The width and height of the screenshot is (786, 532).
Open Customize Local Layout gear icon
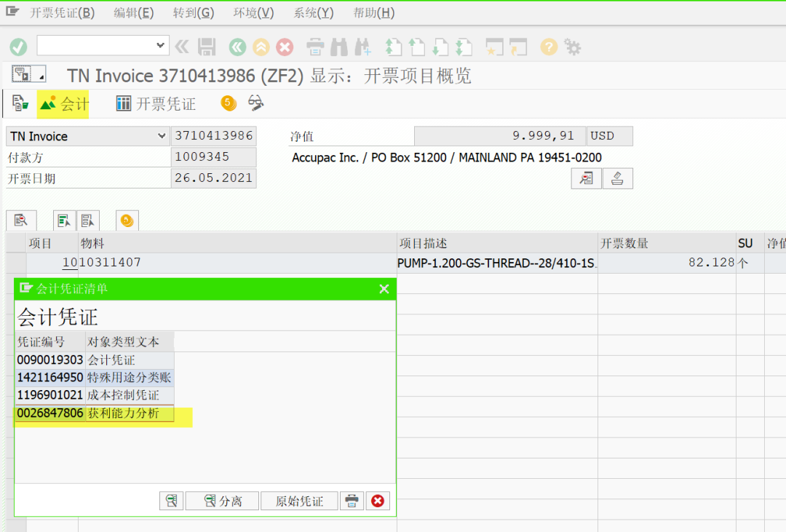pos(573,47)
